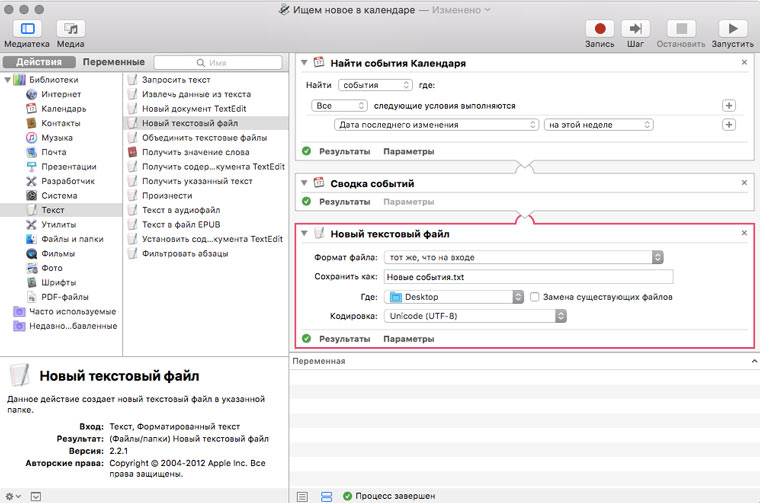
Task: Open the на этой неделе dropdown
Action: 599,125
